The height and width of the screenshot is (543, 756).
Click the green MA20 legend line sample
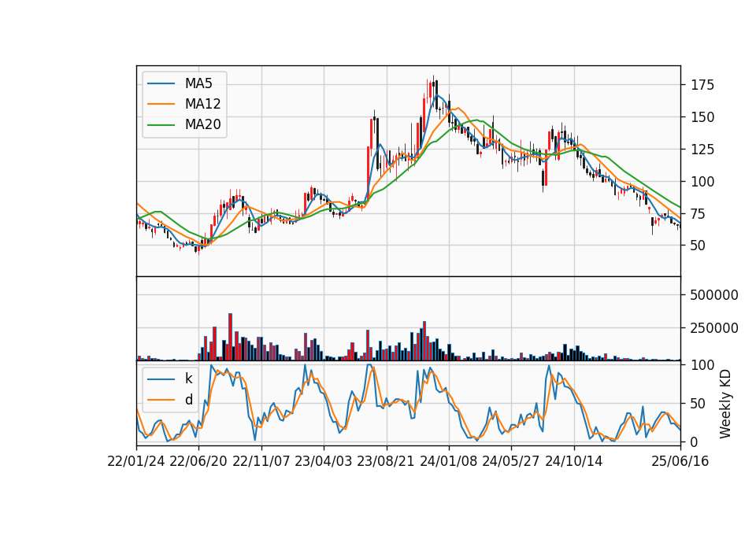(161, 125)
